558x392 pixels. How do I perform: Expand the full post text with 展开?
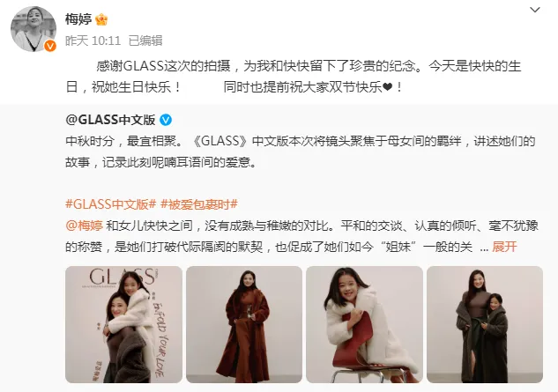click(504, 247)
